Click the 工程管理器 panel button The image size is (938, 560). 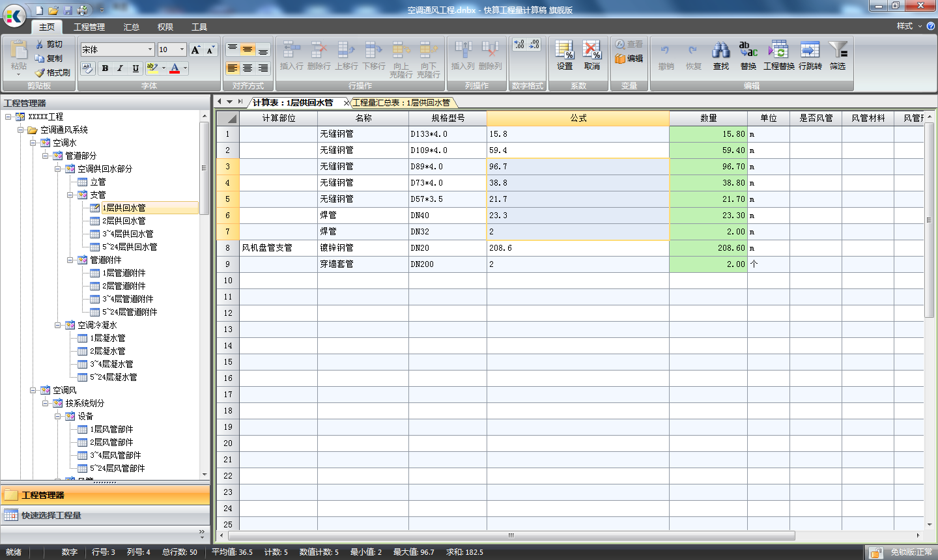coord(42,497)
